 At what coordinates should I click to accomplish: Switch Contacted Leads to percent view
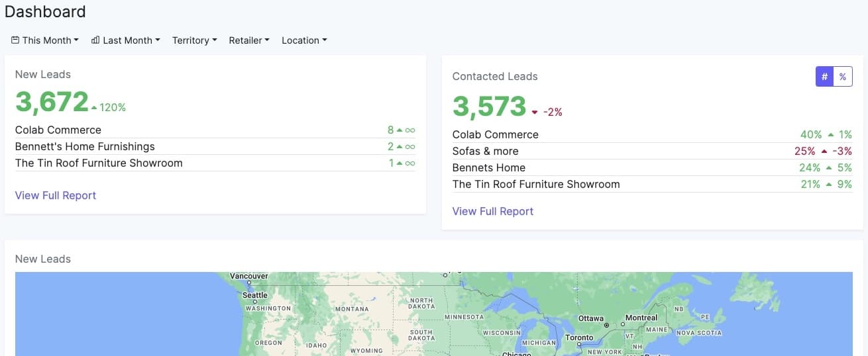pyautogui.click(x=842, y=77)
